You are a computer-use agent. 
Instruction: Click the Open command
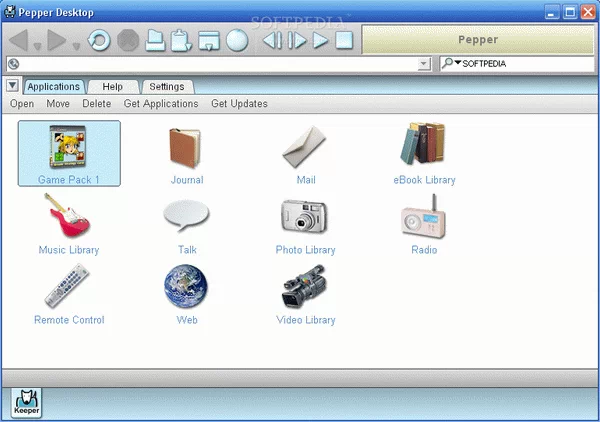pyautogui.click(x=22, y=104)
